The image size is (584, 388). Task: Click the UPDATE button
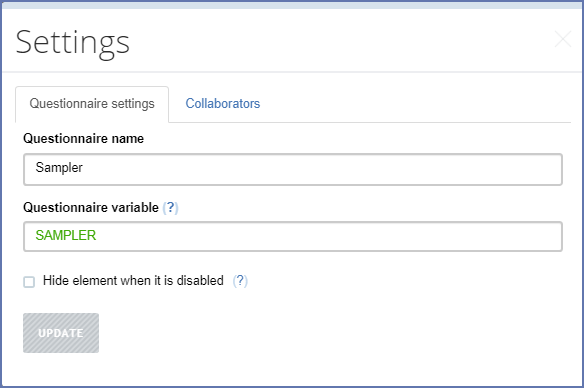pyautogui.click(x=61, y=333)
